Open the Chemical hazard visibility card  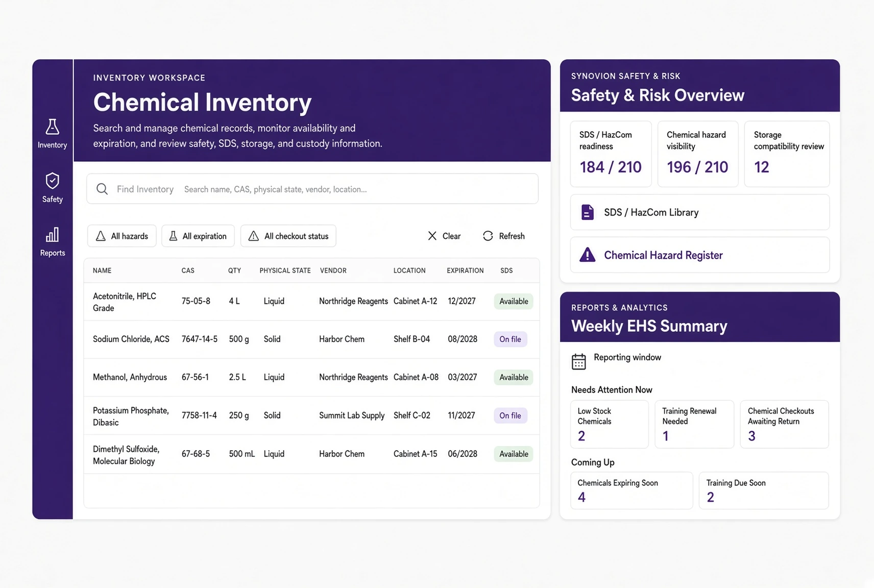point(698,154)
